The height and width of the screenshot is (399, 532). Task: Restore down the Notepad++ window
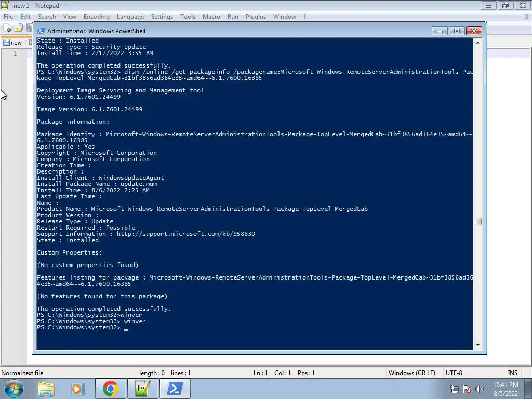(x=506, y=6)
